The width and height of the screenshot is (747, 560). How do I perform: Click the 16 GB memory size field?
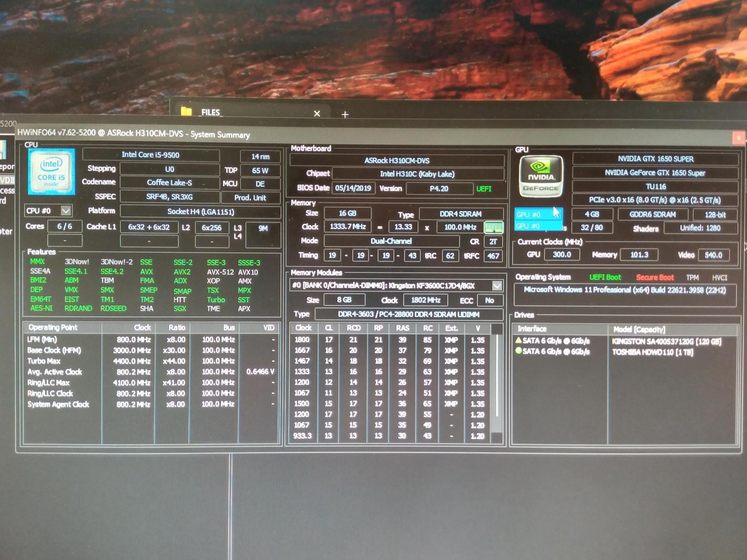pyautogui.click(x=347, y=213)
